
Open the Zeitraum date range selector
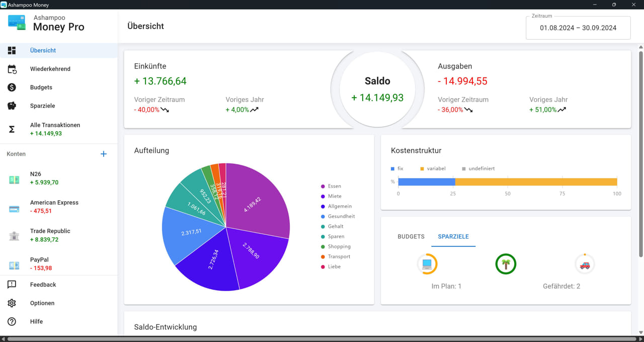tap(578, 28)
